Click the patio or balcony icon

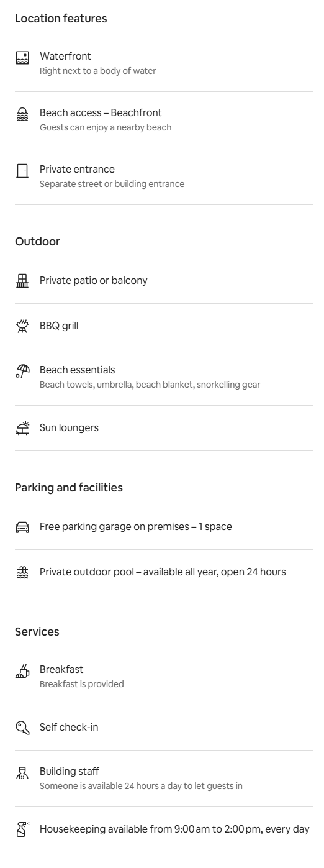coord(22,281)
